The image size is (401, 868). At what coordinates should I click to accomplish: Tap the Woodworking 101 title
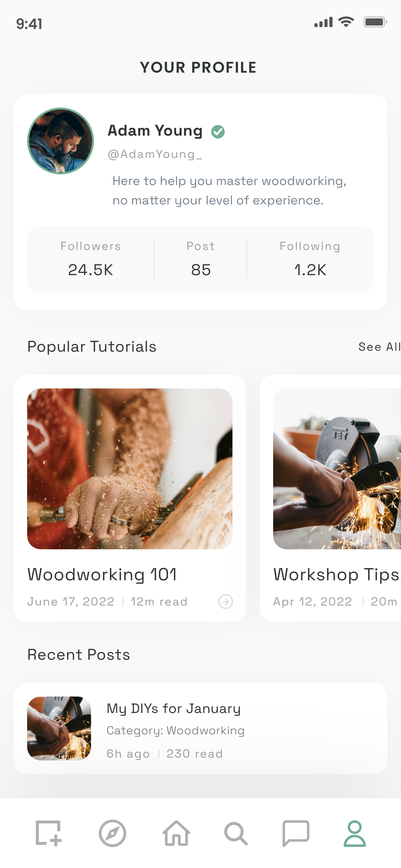(x=102, y=574)
